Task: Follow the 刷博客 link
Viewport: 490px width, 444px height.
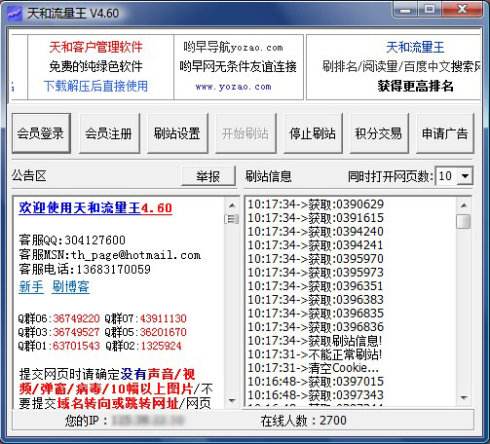Action: tap(71, 287)
